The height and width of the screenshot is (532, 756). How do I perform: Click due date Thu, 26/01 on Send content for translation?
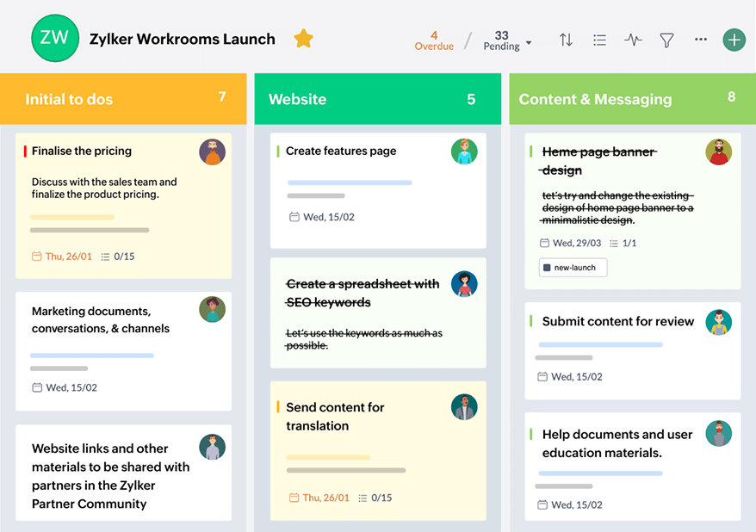click(x=319, y=498)
